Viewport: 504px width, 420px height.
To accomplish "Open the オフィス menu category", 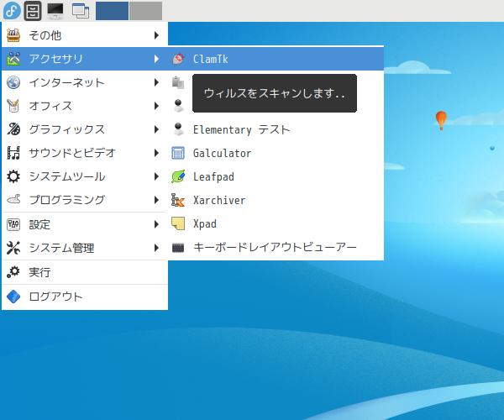I will 85,106.
